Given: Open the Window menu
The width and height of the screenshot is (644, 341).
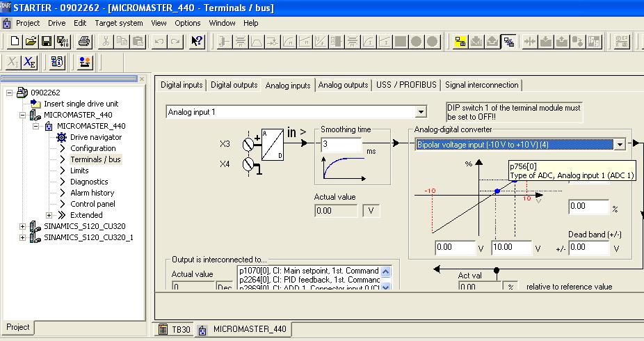Looking at the screenshot, I should 222,23.
